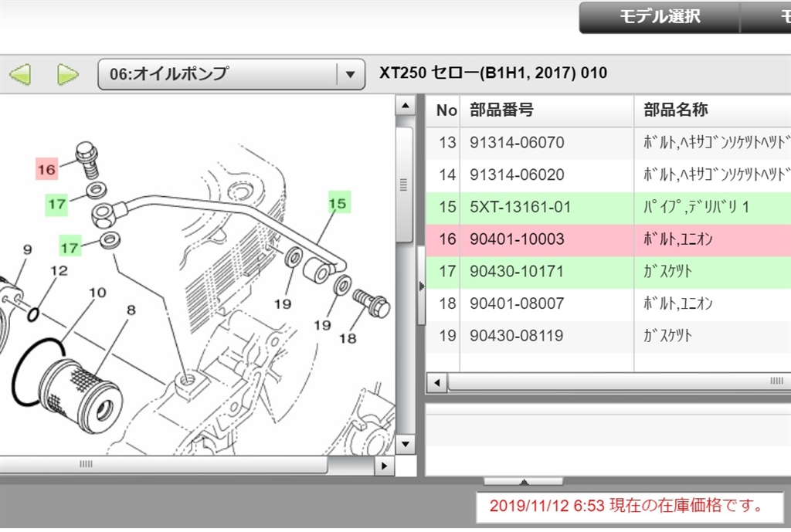Click the parts table horizontal scrollbar thumb
Screen dimensions: 791x532
(620, 381)
